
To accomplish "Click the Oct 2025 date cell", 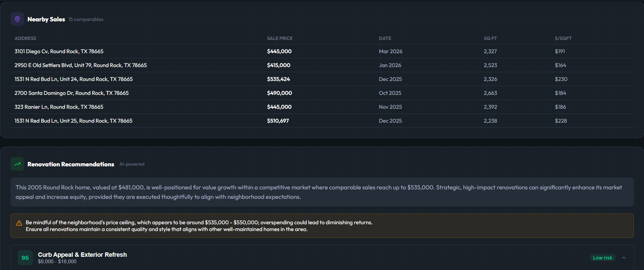I will pyautogui.click(x=390, y=93).
